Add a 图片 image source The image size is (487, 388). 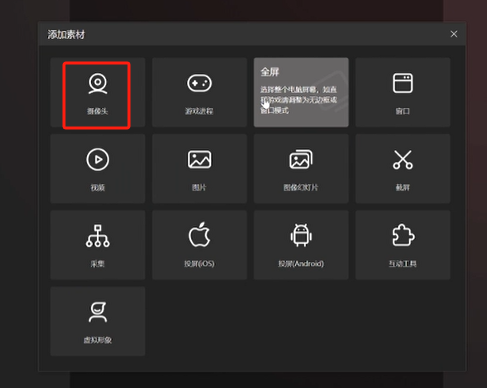(199, 169)
